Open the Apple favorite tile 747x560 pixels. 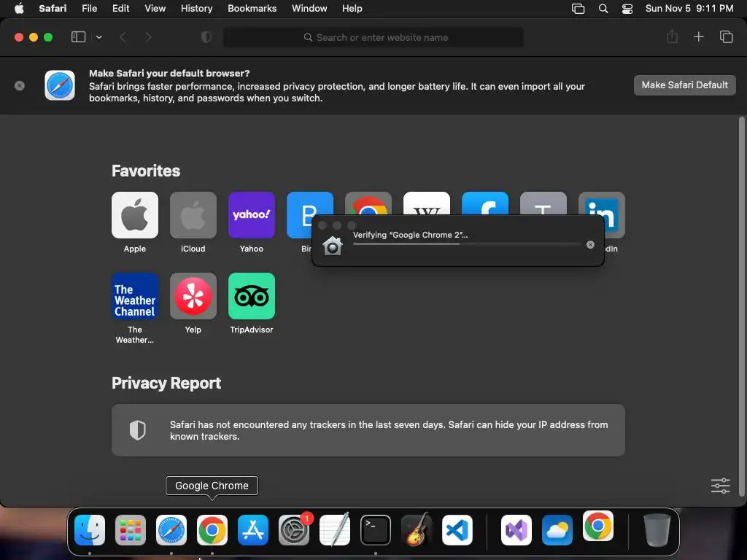click(135, 215)
